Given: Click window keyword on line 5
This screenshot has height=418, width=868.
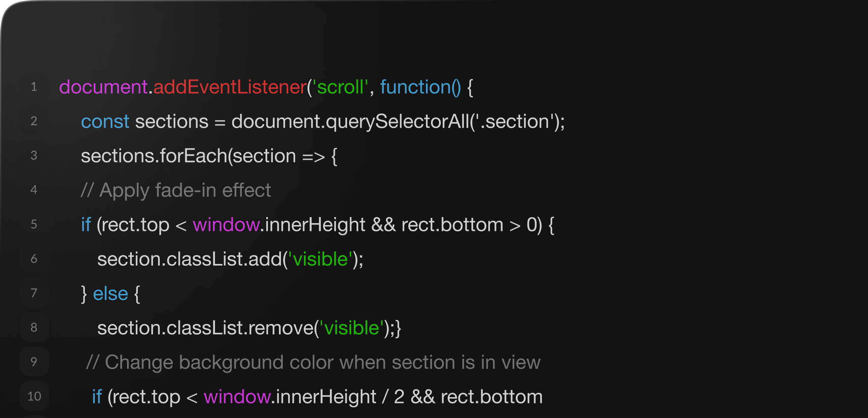Looking at the screenshot, I should point(226,225).
